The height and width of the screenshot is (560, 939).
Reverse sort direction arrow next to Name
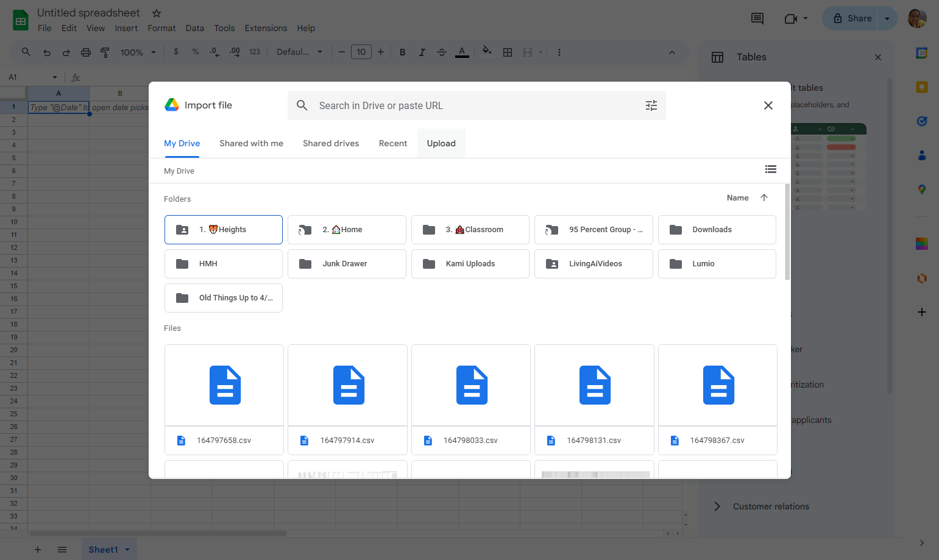coord(764,197)
